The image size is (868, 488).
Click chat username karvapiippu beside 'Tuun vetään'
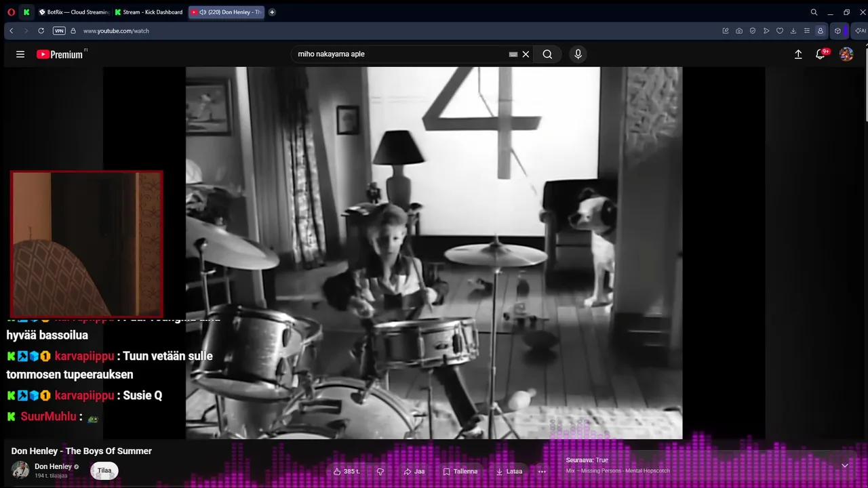pyautogui.click(x=85, y=356)
